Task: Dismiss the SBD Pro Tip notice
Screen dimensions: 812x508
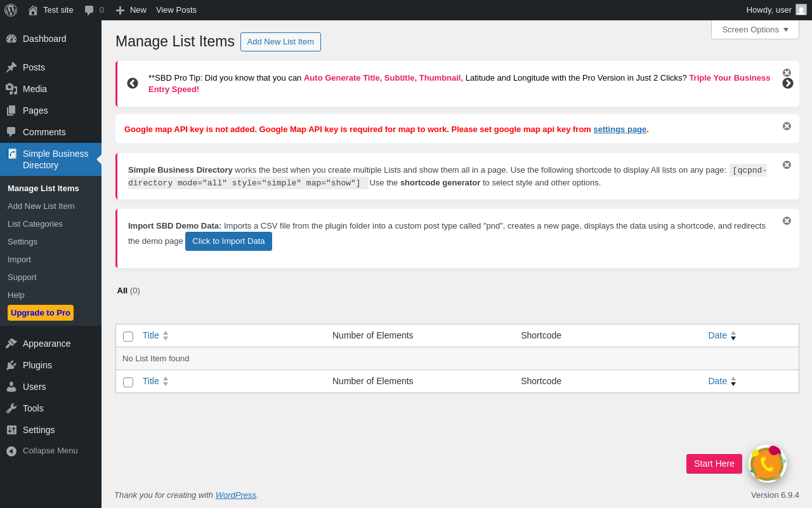Action: tap(787, 73)
